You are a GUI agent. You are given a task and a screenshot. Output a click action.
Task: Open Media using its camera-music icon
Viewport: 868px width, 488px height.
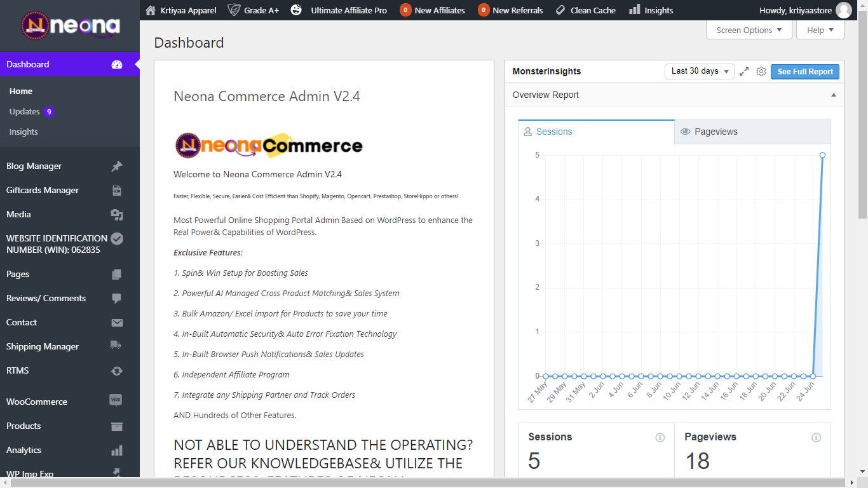click(x=117, y=214)
